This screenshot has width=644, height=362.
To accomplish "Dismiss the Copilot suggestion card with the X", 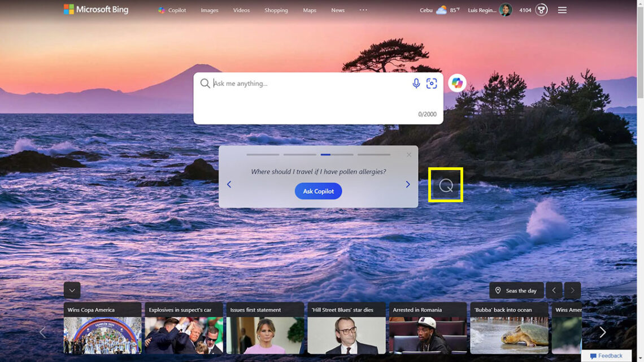I will tap(409, 154).
